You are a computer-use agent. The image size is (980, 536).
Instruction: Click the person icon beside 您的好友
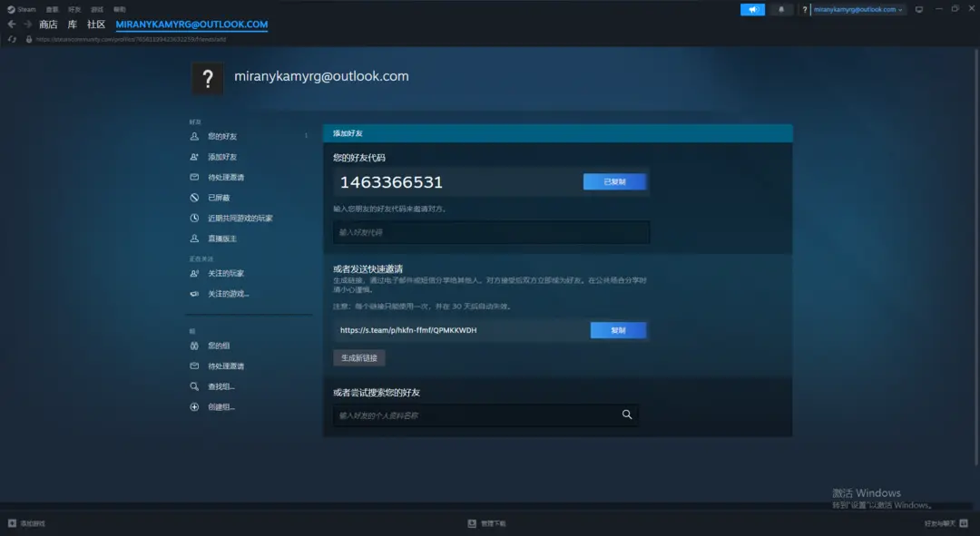tap(194, 136)
